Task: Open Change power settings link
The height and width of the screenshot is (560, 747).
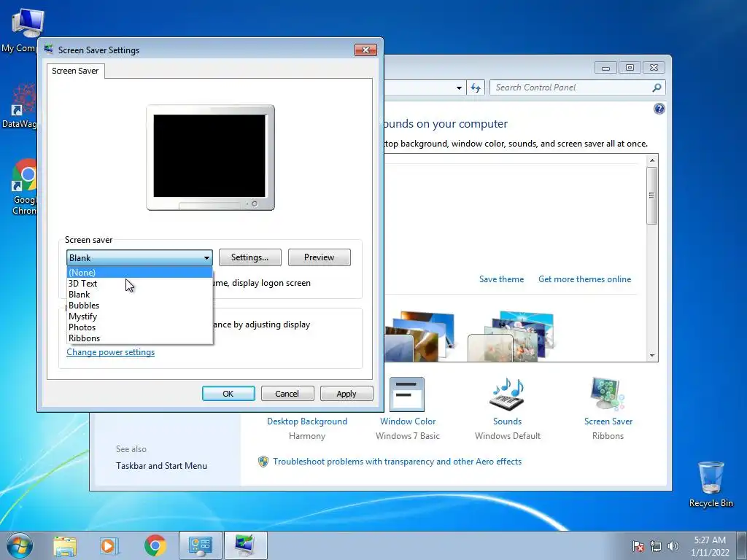Action: (111, 352)
